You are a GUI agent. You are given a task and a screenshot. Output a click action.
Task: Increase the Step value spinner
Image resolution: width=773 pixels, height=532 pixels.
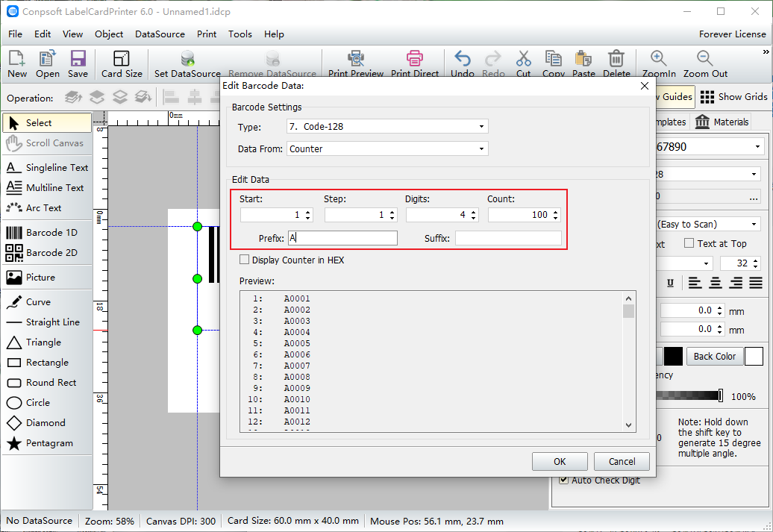click(x=392, y=212)
